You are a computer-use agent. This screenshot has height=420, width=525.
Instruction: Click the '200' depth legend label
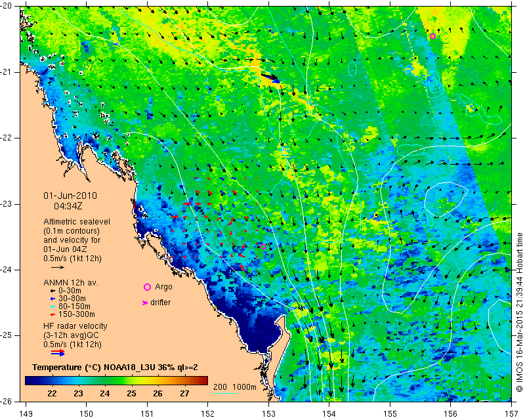pyautogui.click(x=220, y=387)
